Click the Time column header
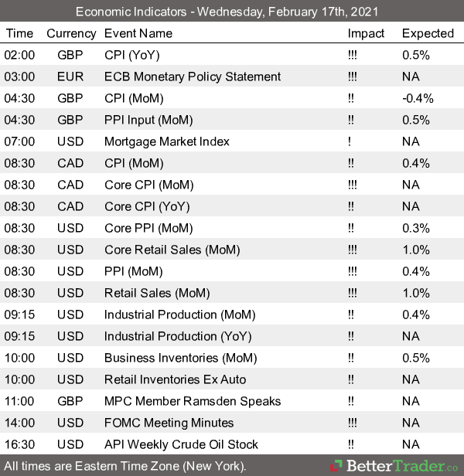 pos(19,33)
